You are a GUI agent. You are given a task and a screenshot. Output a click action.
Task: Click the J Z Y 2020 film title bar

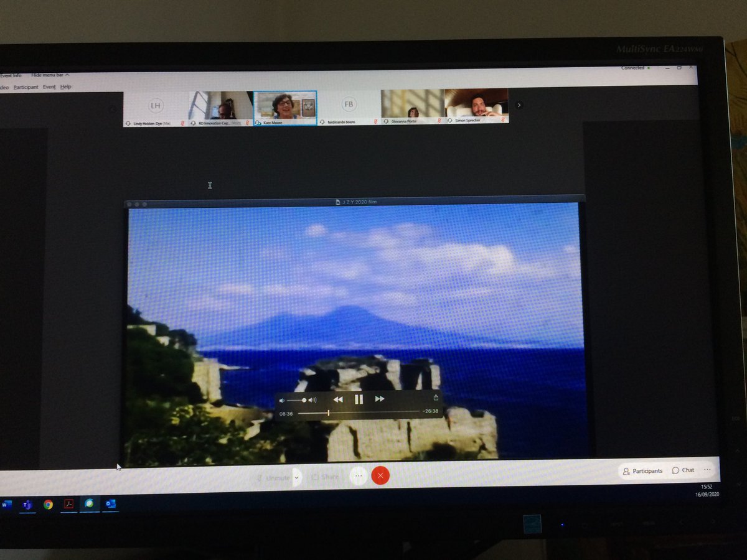coord(355,202)
